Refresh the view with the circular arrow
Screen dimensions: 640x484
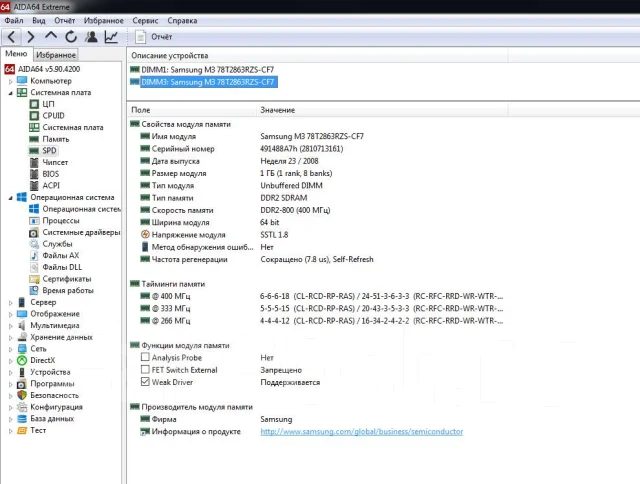click(x=71, y=37)
